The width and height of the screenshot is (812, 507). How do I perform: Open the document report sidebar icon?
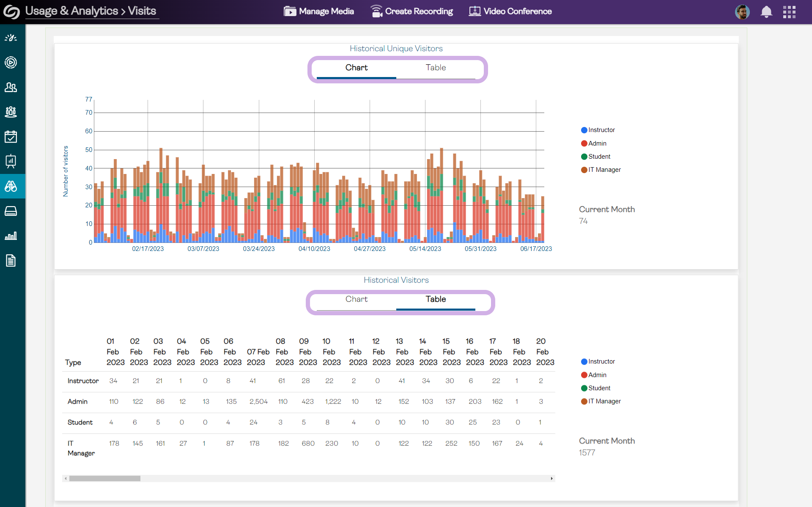click(x=11, y=260)
